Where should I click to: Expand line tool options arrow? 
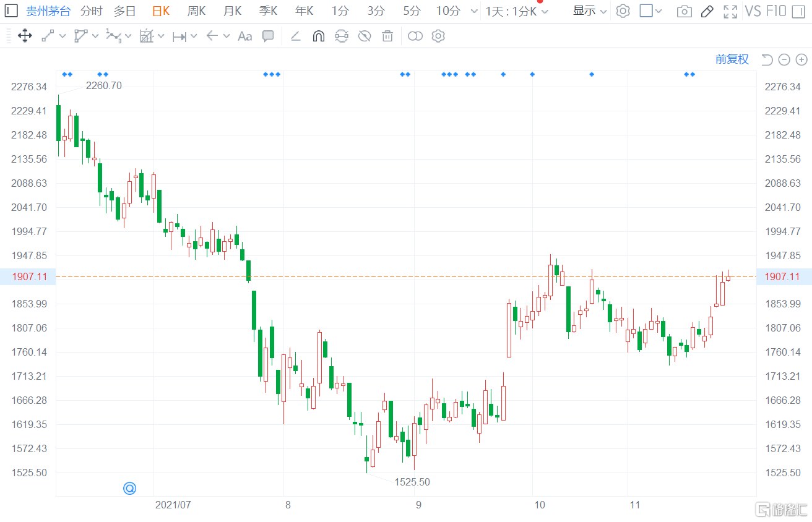click(63, 36)
